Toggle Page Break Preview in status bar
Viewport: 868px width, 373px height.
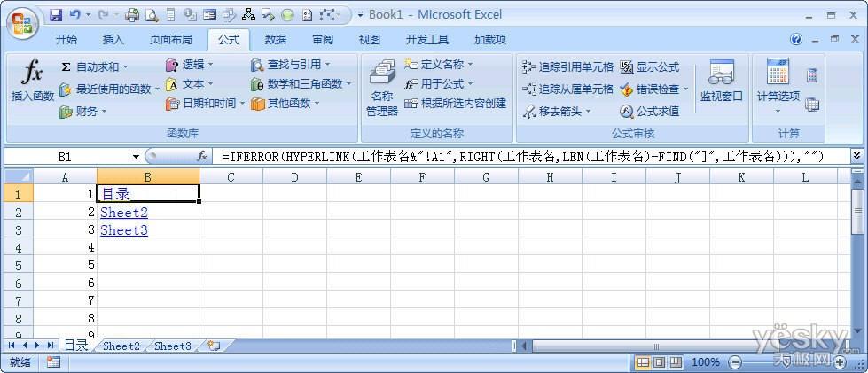point(675,362)
